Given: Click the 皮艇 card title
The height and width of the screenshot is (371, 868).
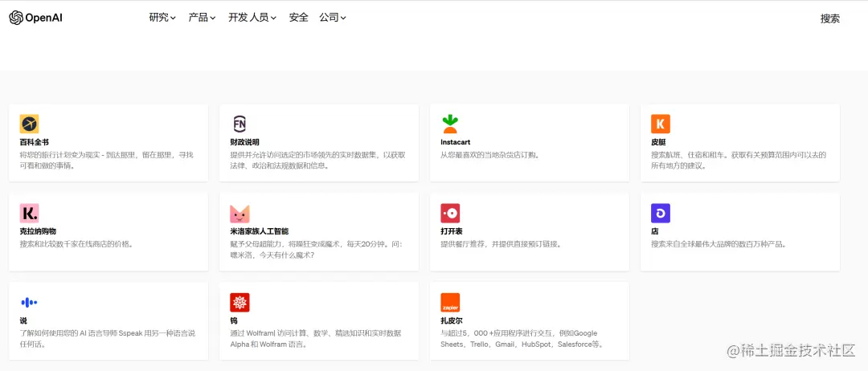Looking at the screenshot, I should click(x=658, y=143).
